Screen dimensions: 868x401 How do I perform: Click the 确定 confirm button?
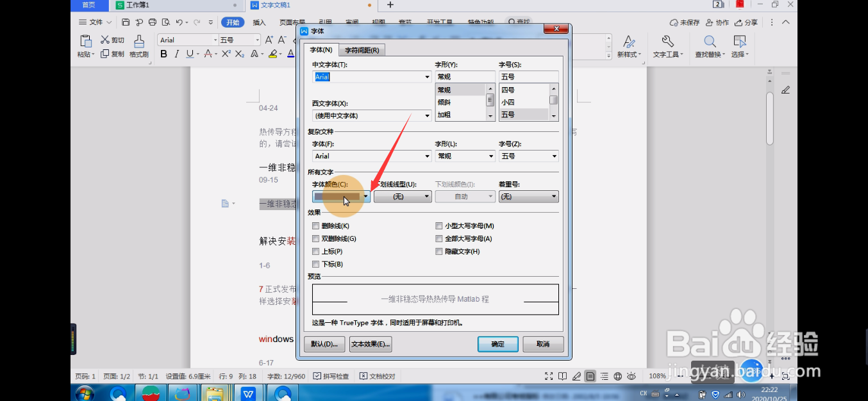pos(498,344)
